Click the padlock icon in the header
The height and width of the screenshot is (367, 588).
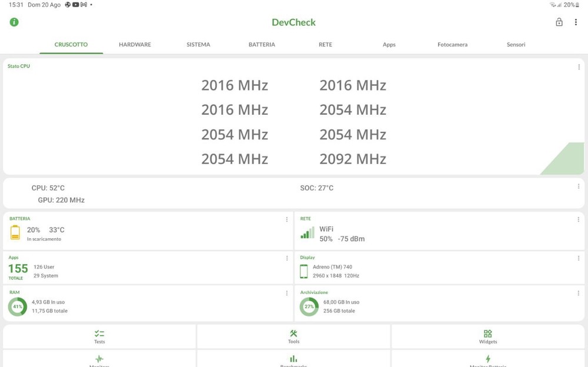pyautogui.click(x=559, y=22)
